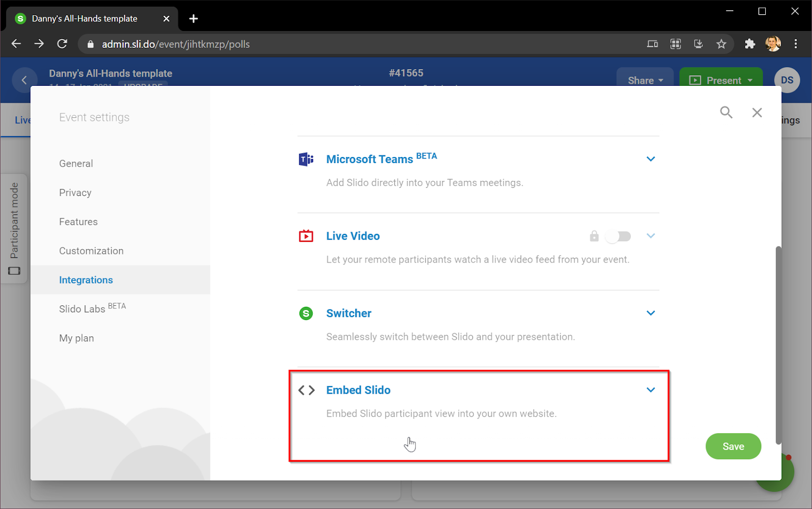Click the Switcher heading link
Image resolution: width=812 pixels, height=509 pixels.
point(349,313)
